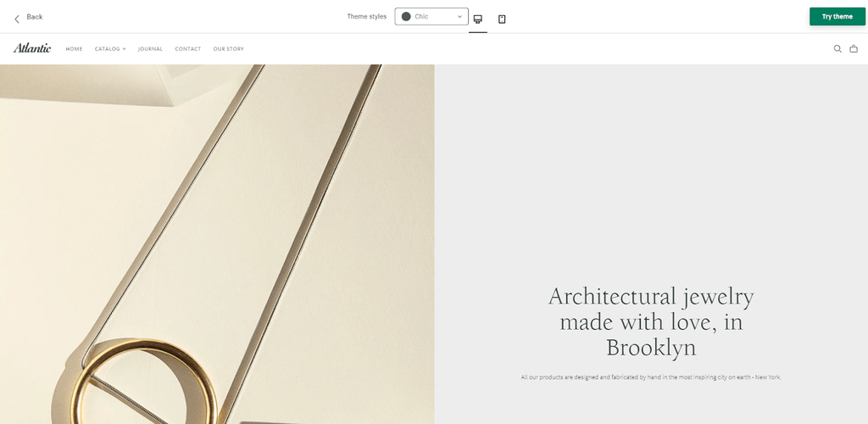Click the Try theme button

point(837,17)
